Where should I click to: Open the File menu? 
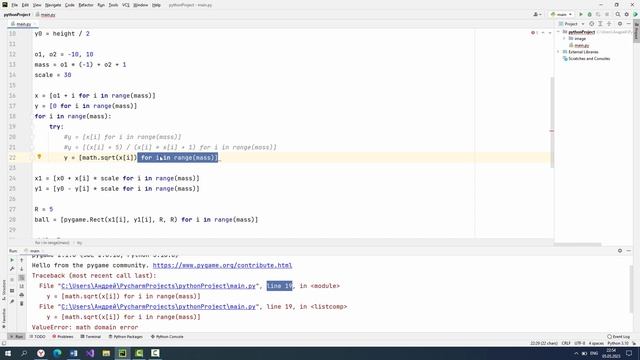pos(15,5)
